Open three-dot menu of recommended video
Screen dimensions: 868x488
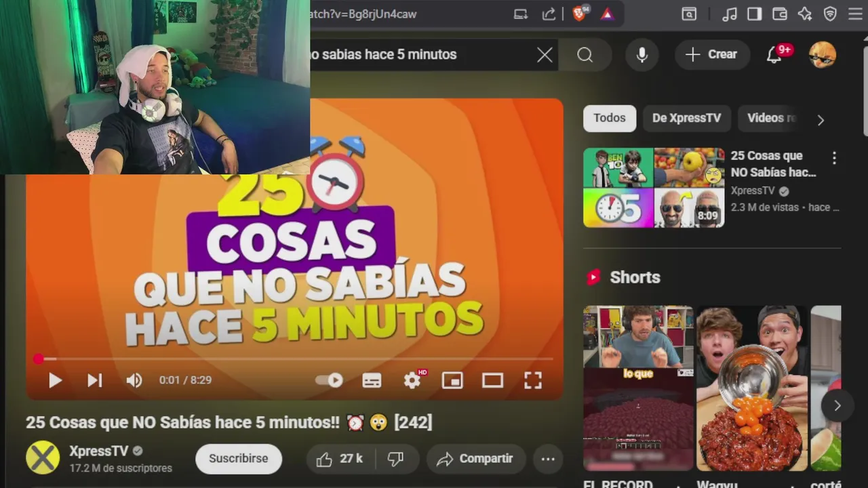click(x=834, y=158)
